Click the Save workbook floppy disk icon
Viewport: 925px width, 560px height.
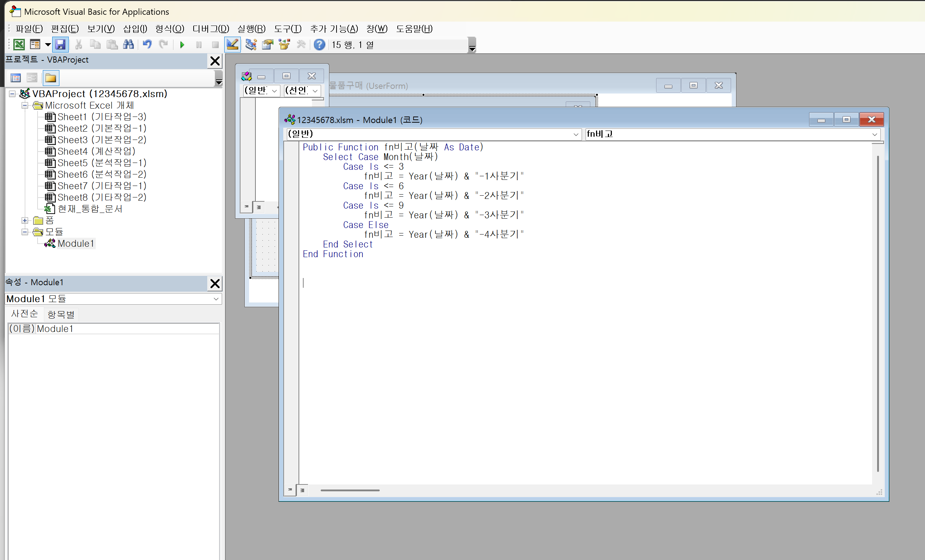60,45
